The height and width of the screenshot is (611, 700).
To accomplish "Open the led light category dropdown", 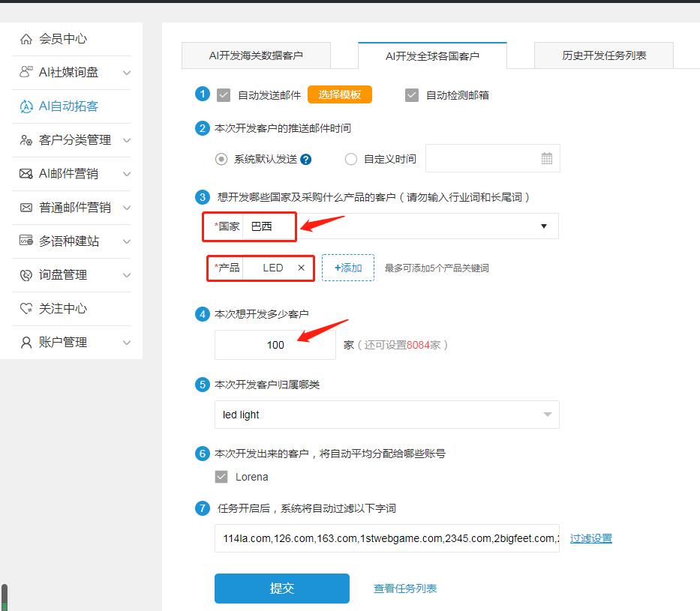I will pos(548,415).
